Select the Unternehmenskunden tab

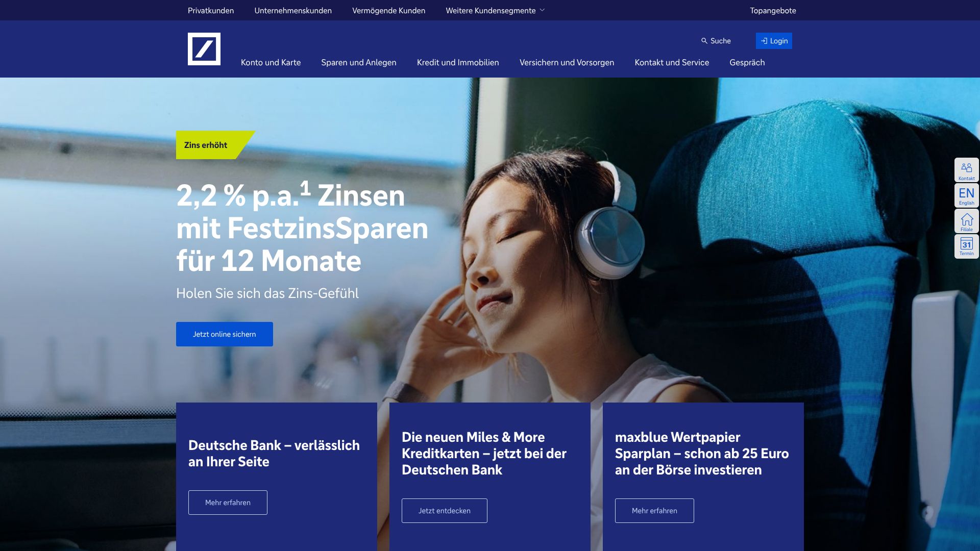[293, 10]
